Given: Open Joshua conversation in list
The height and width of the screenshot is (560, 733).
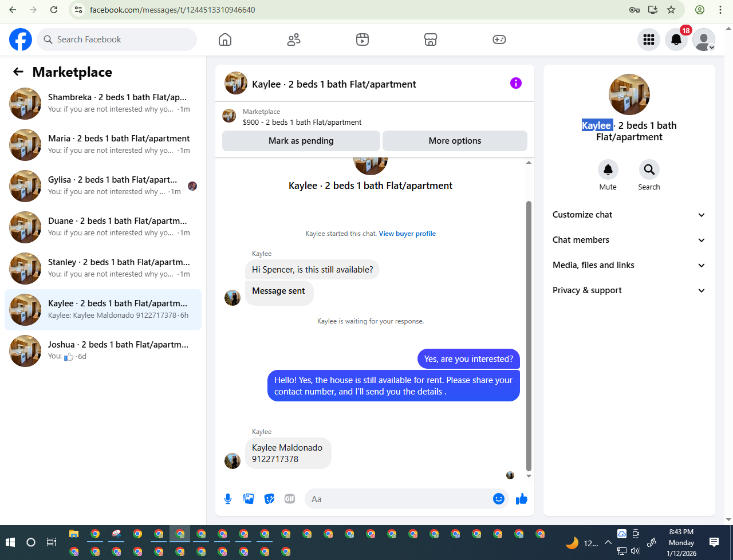Looking at the screenshot, I should tap(103, 351).
